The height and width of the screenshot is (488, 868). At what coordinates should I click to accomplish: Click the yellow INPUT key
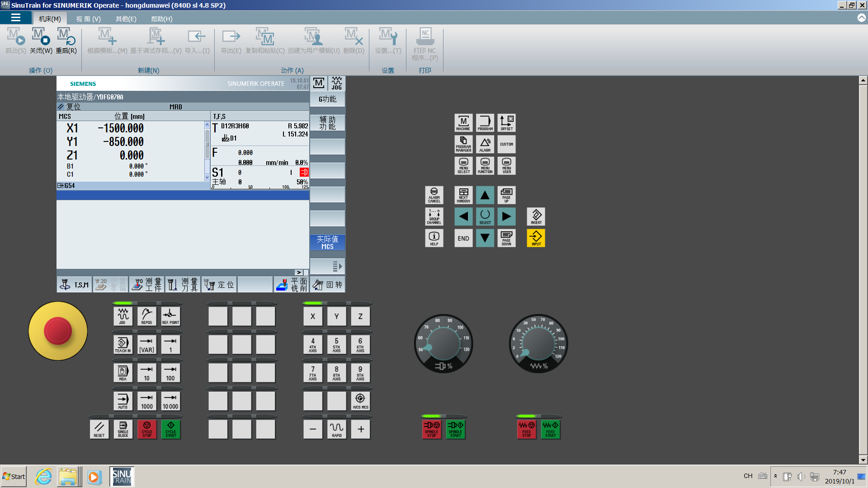click(536, 238)
